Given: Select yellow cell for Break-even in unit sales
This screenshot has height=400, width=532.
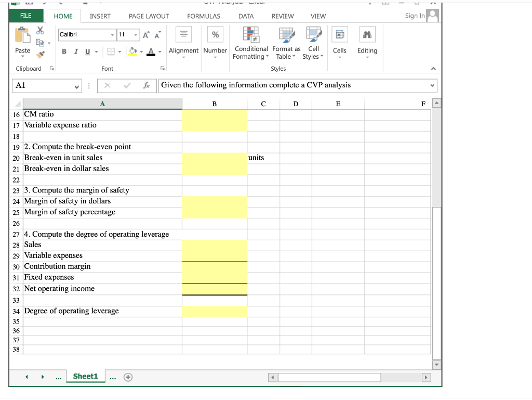Looking at the screenshot, I should [215, 158].
